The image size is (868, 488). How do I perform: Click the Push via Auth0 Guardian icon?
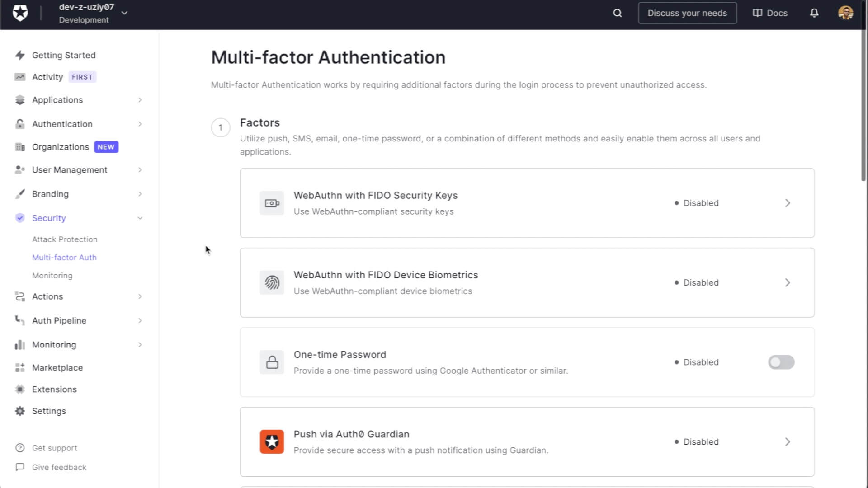coord(271,441)
